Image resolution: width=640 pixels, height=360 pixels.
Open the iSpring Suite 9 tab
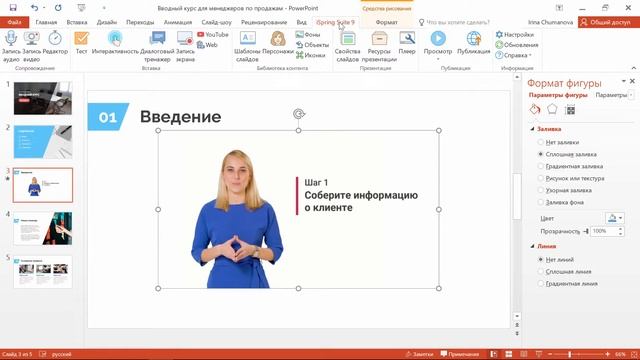click(335, 22)
